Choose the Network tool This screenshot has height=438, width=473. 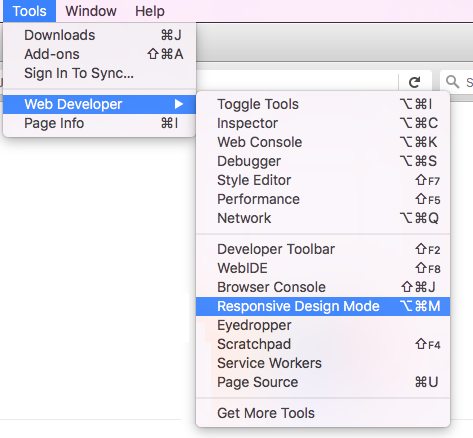323,218
